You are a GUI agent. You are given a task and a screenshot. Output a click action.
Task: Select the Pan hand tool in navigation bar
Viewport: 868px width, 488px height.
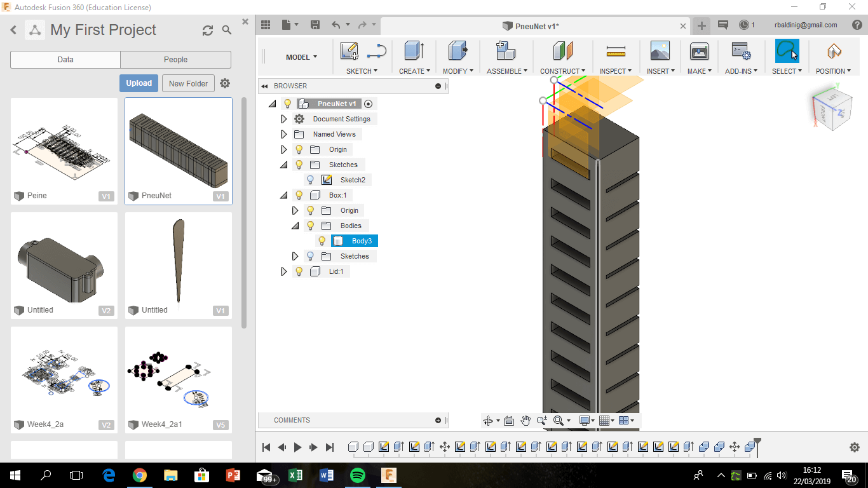click(526, 421)
